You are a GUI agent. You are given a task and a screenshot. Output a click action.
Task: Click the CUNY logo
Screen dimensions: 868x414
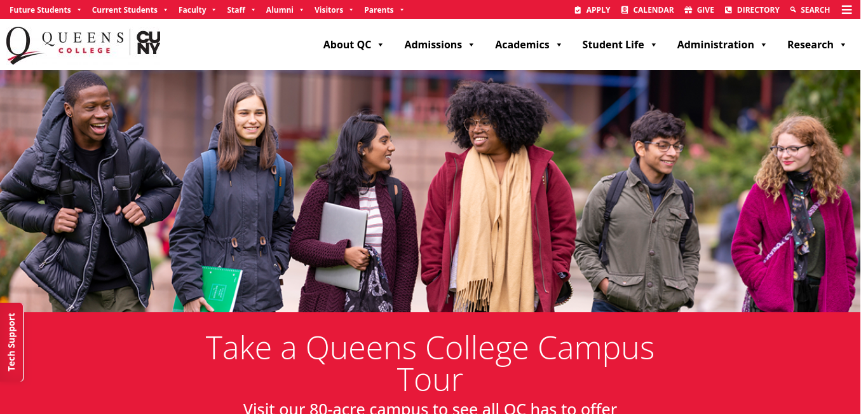[x=149, y=43]
